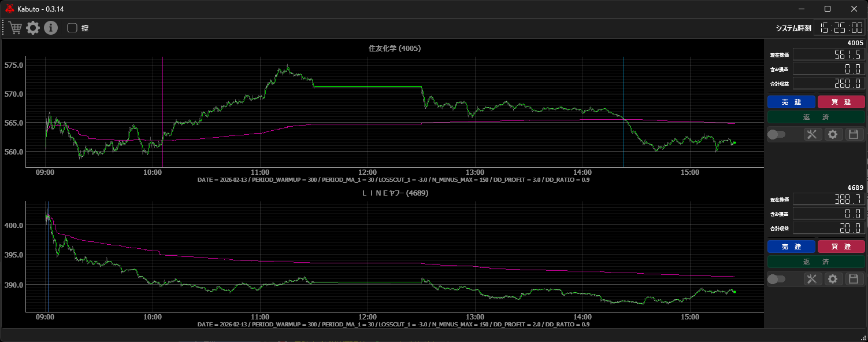Open the shopping cart icon in toolbar

pos(16,28)
